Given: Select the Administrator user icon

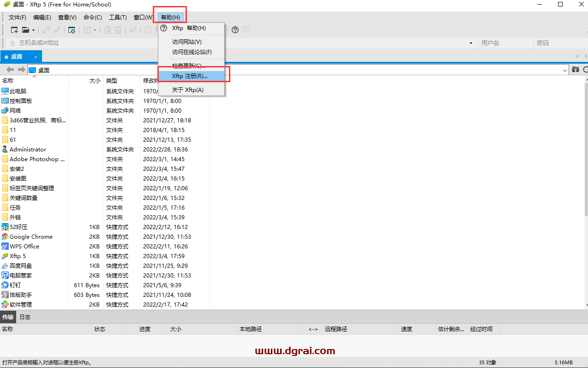Looking at the screenshot, I should pos(5,150).
